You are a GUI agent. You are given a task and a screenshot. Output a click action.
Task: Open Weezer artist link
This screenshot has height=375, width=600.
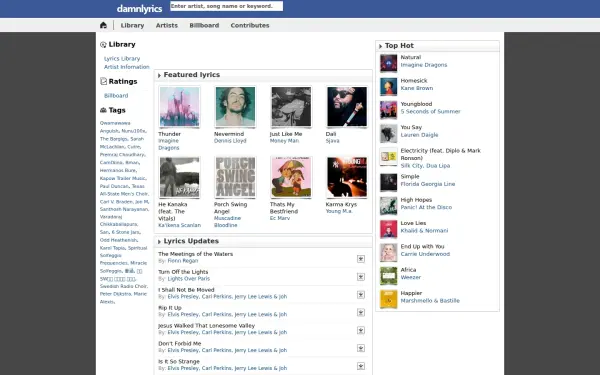411,277
